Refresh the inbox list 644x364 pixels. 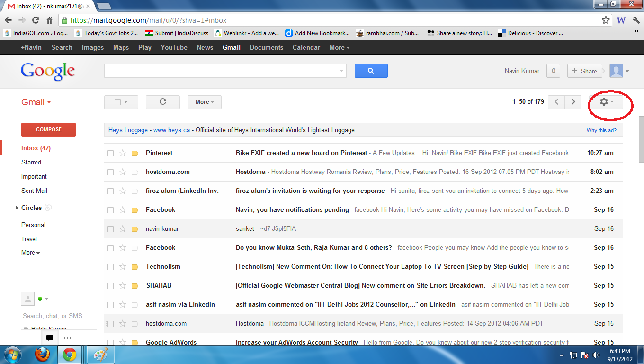click(162, 102)
